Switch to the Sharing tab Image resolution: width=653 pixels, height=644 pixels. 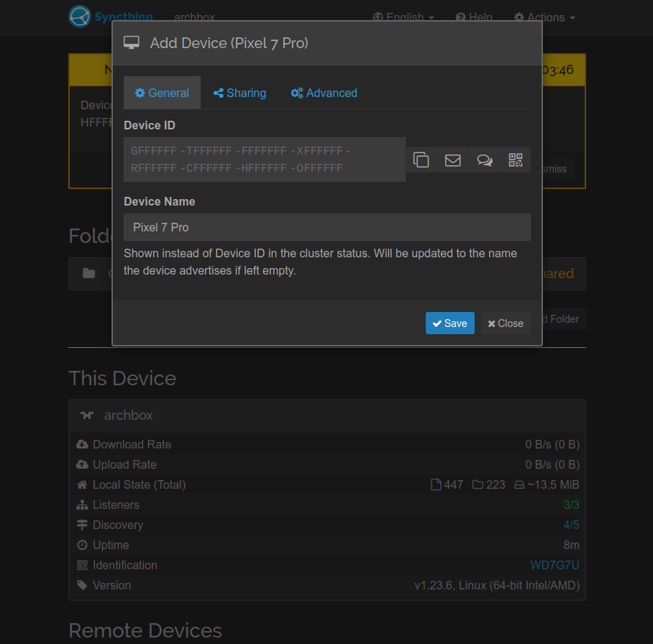(239, 93)
